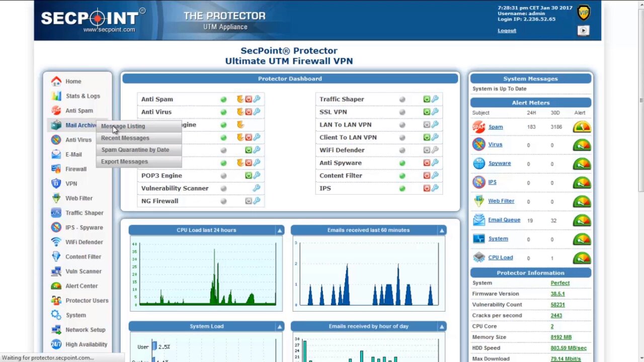This screenshot has height=362, width=644.
Task: Open Anti Virus settings wrench
Action: coord(257,112)
